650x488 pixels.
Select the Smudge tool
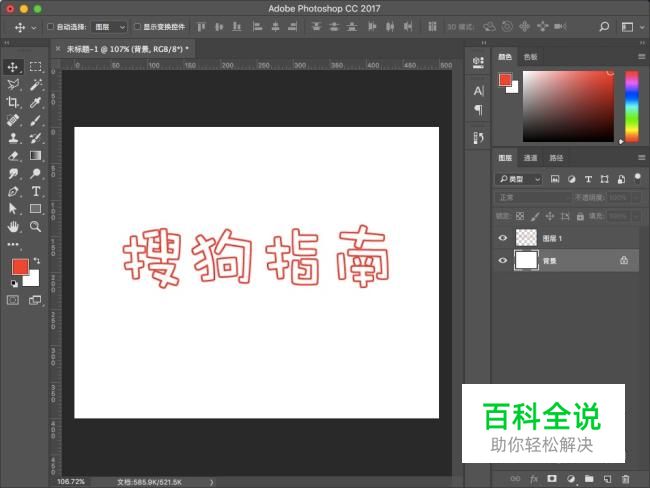pyautogui.click(x=13, y=173)
